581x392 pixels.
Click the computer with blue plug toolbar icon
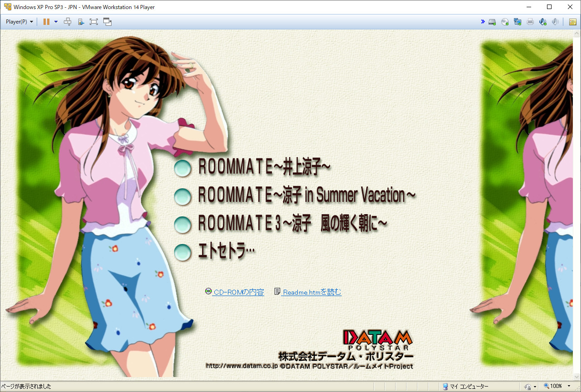pyautogui.click(x=81, y=22)
